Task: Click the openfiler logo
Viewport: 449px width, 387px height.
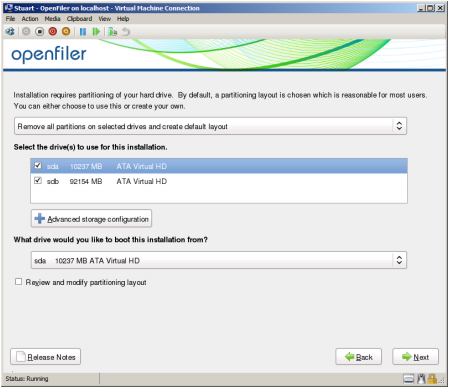Action: click(49, 55)
